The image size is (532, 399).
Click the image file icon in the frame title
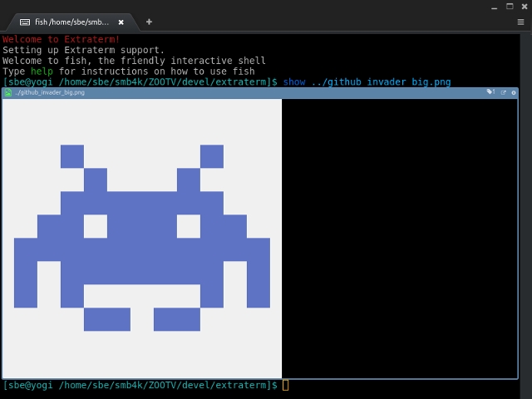click(8, 92)
